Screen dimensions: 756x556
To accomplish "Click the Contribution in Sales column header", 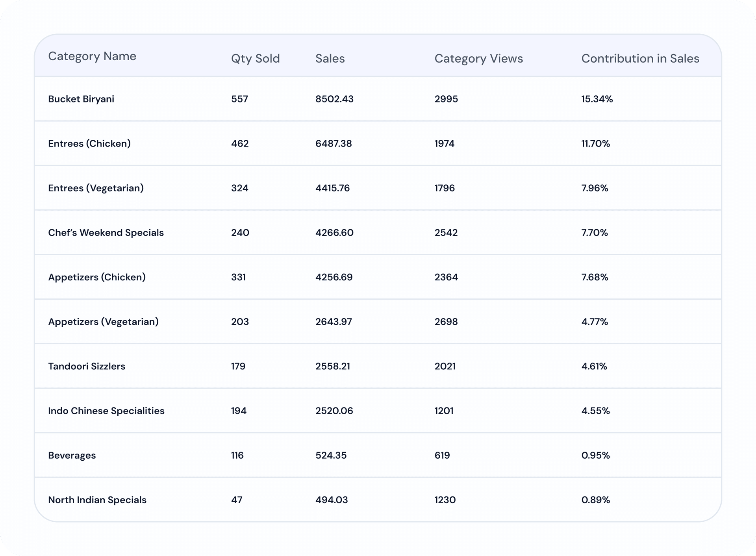I will click(640, 59).
